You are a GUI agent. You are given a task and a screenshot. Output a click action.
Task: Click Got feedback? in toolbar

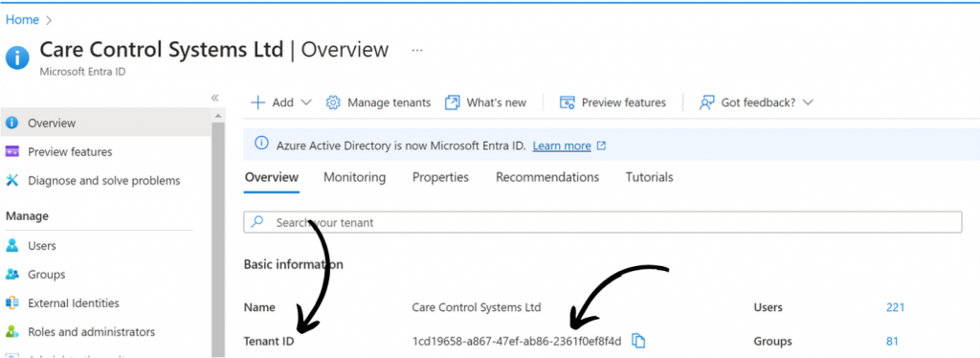pos(756,102)
